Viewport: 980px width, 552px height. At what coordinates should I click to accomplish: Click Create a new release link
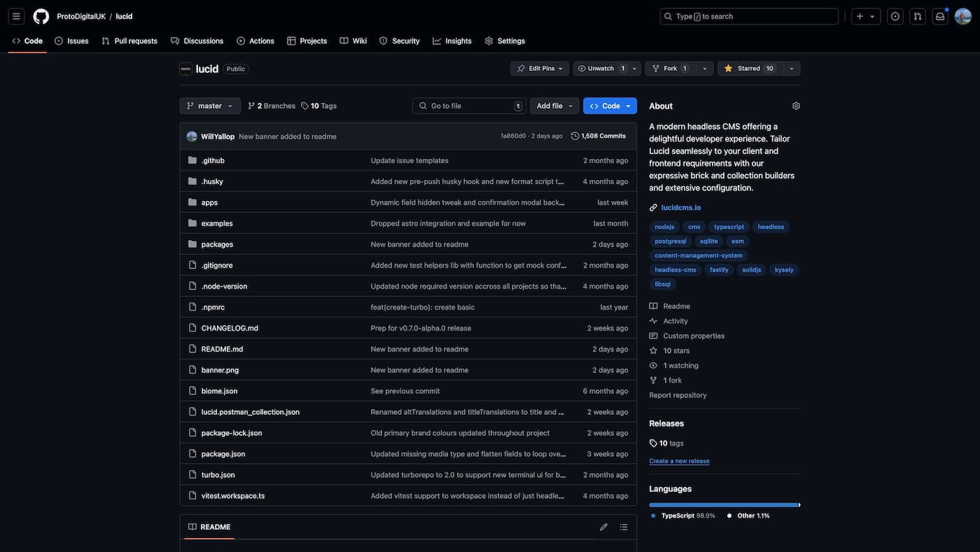pyautogui.click(x=679, y=461)
